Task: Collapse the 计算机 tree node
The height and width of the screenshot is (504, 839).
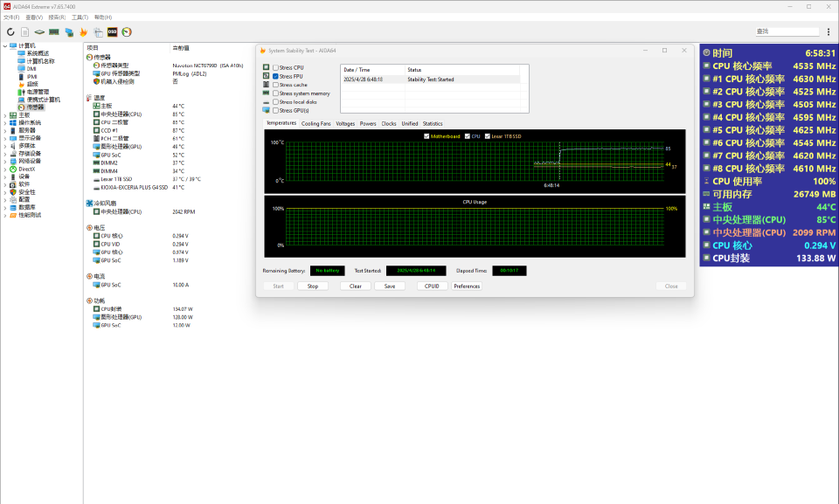Action: (5, 45)
